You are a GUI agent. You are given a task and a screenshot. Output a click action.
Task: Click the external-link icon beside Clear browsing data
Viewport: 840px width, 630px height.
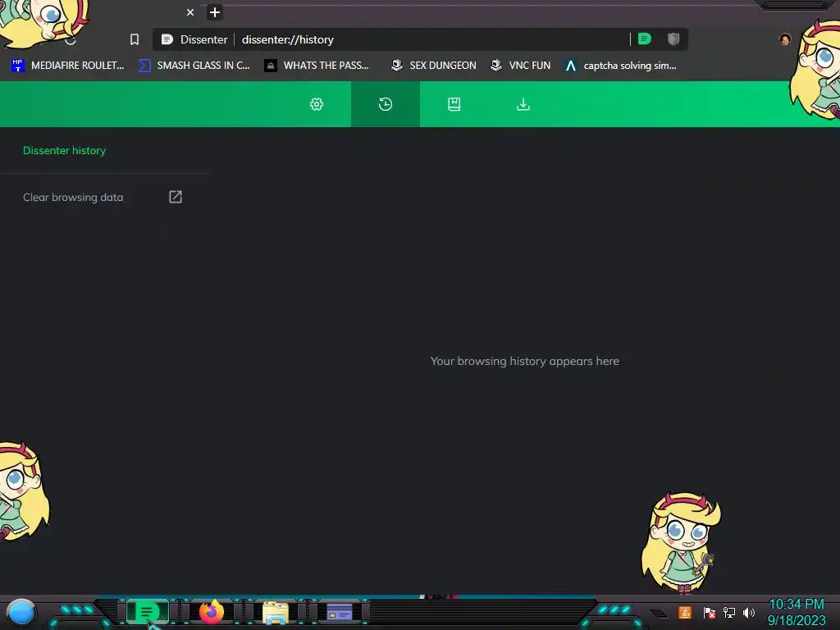click(176, 197)
